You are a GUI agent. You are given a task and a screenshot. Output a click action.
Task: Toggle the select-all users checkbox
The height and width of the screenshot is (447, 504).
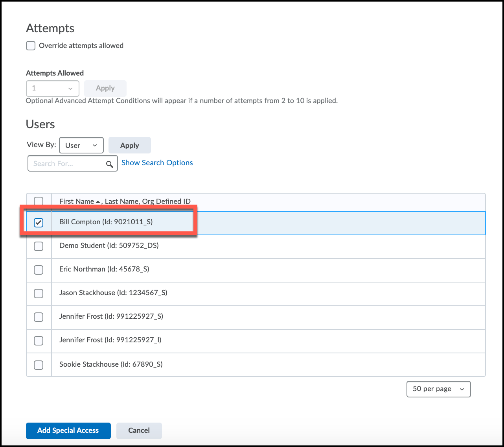coord(39,201)
